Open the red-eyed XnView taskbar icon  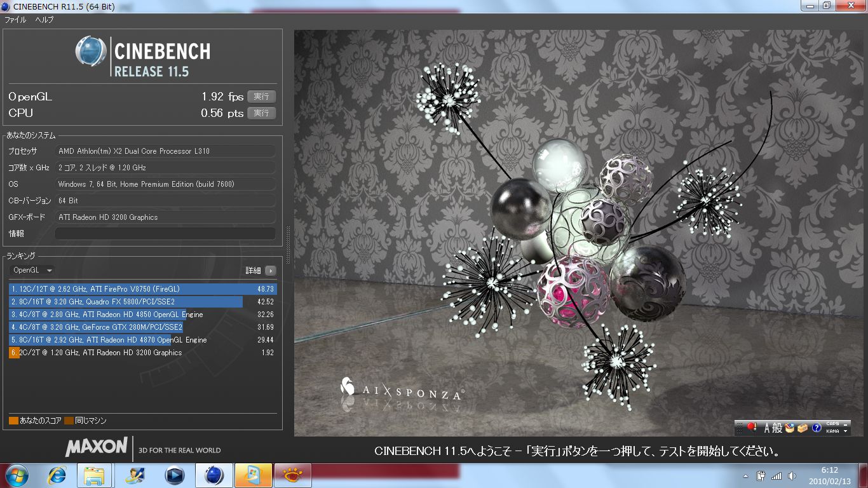click(293, 475)
